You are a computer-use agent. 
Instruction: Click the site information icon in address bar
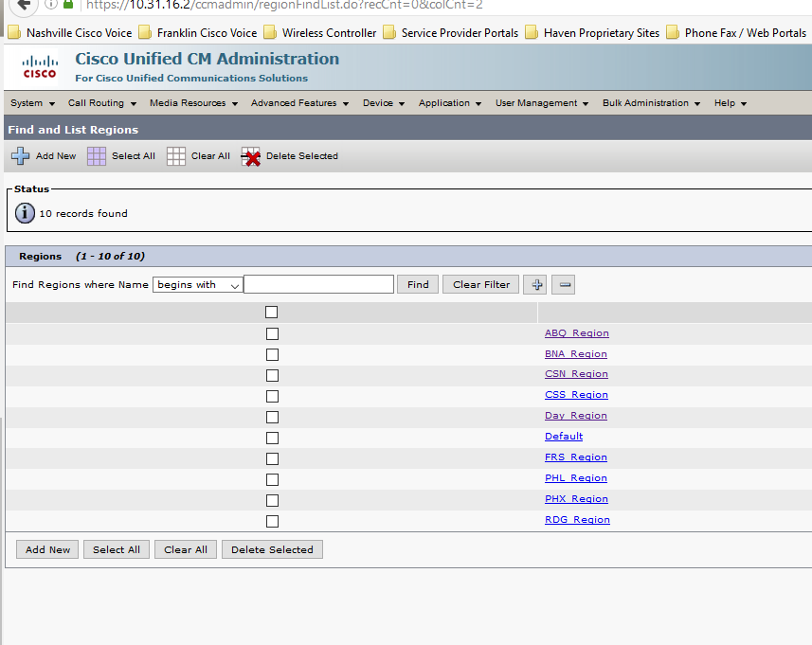pyautogui.click(x=51, y=5)
